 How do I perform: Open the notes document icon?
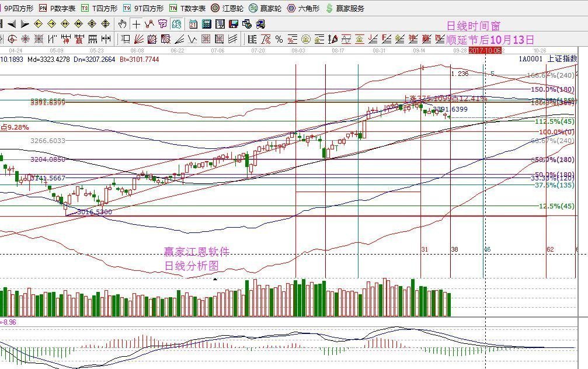220,24
